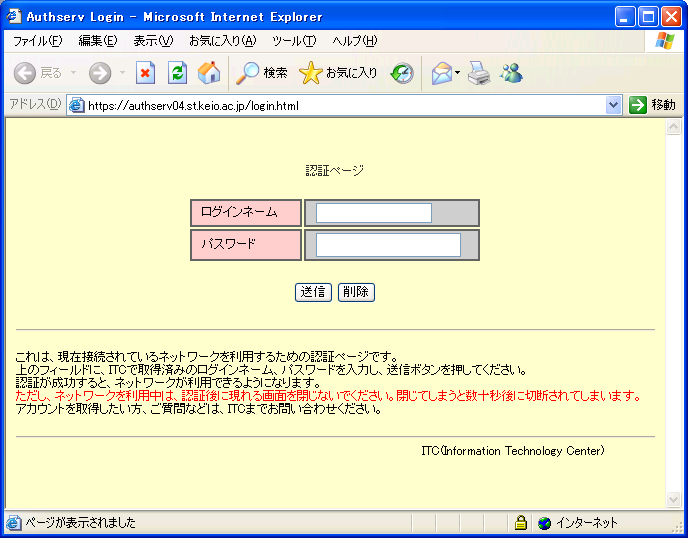Open the Forward button history dropdown arrow
688x538 pixels.
[122, 73]
